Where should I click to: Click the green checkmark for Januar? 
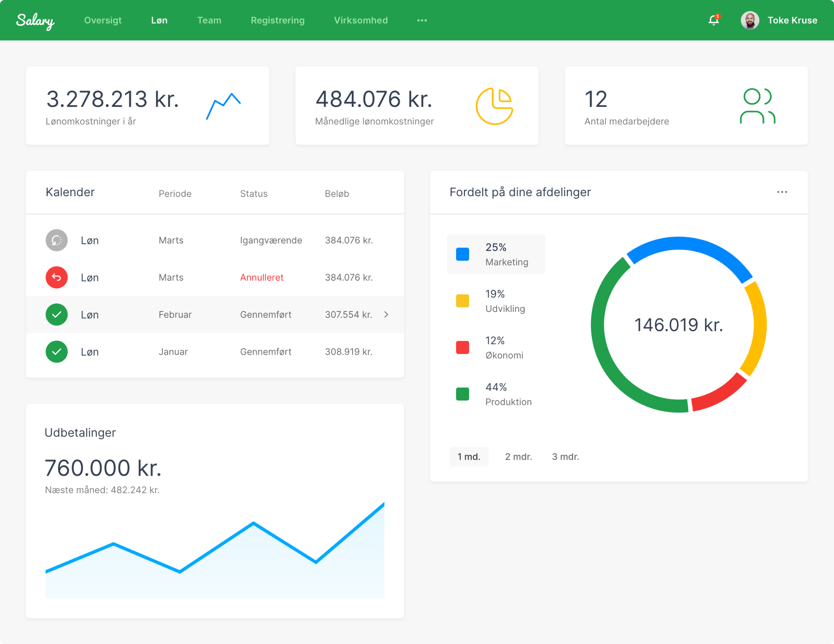click(57, 351)
